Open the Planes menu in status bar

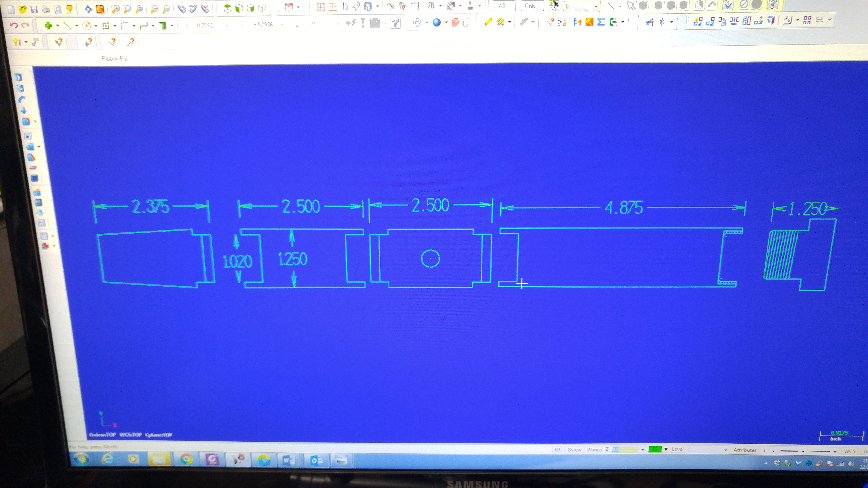point(594,450)
